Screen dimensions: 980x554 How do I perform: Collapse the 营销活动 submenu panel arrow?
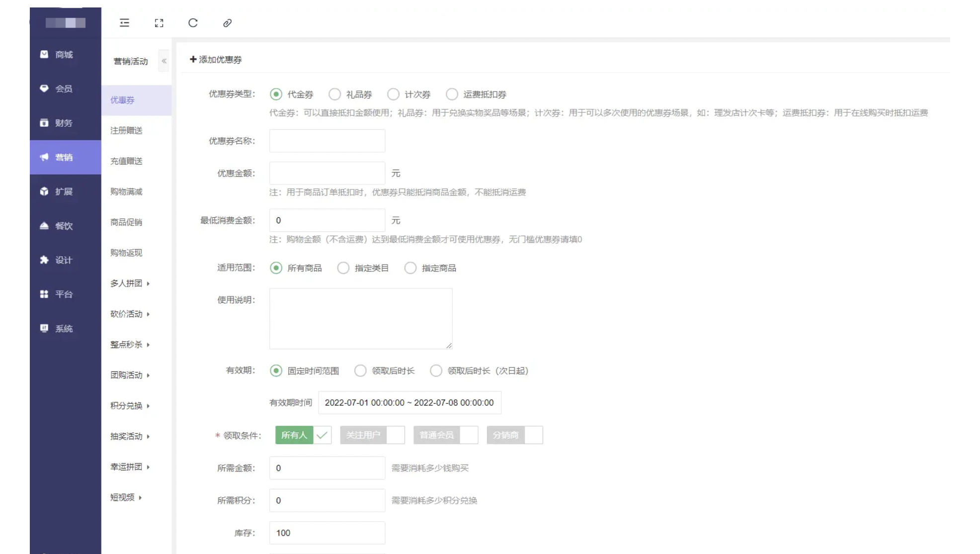pyautogui.click(x=164, y=61)
